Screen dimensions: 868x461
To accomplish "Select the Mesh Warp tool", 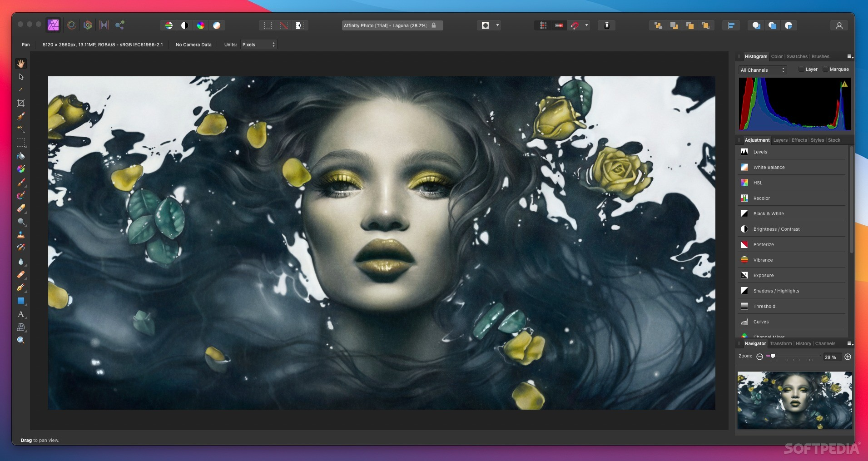I will [21, 327].
